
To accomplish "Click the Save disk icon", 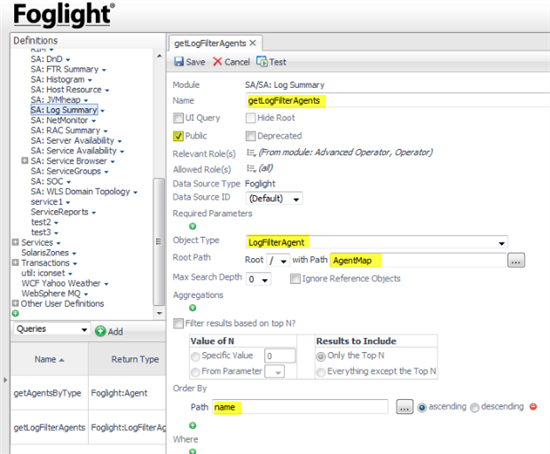I will pyautogui.click(x=179, y=62).
